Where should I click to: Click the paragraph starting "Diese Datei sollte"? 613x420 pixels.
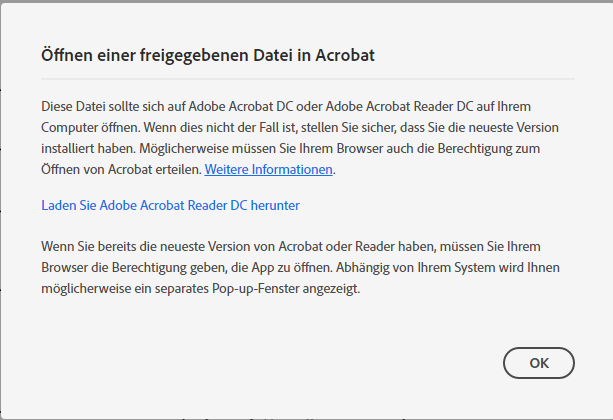pos(300,137)
